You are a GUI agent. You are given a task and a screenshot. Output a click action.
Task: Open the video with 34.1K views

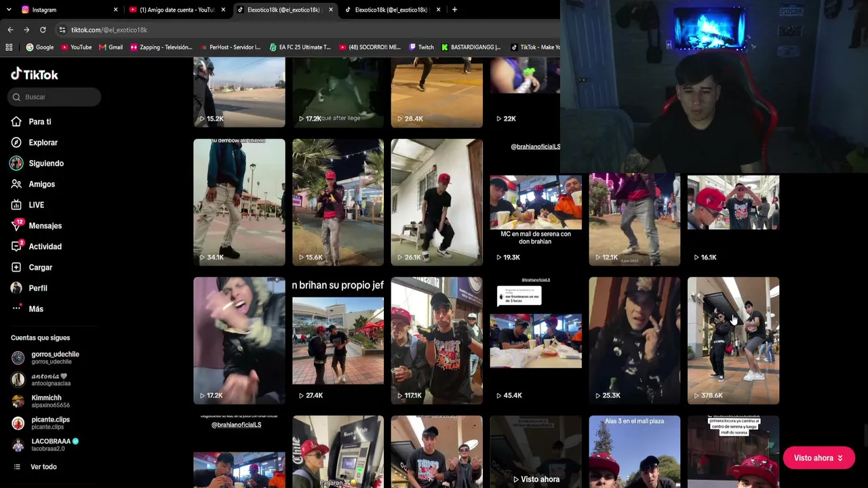point(239,202)
